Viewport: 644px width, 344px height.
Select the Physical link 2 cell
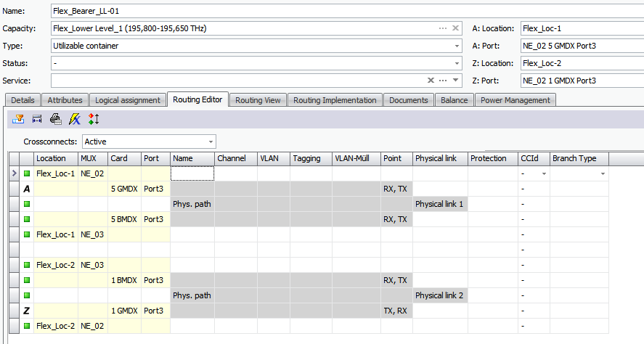tap(440, 295)
